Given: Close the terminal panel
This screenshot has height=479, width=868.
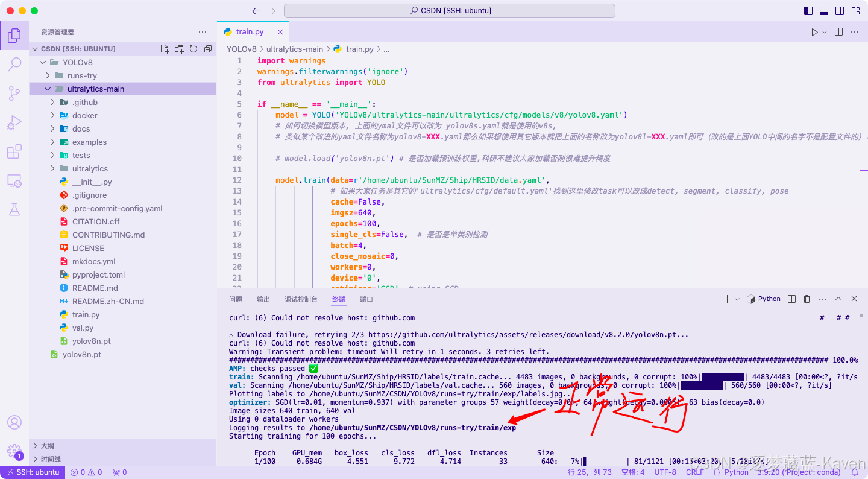Looking at the screenshot, I should click(854, 299).
